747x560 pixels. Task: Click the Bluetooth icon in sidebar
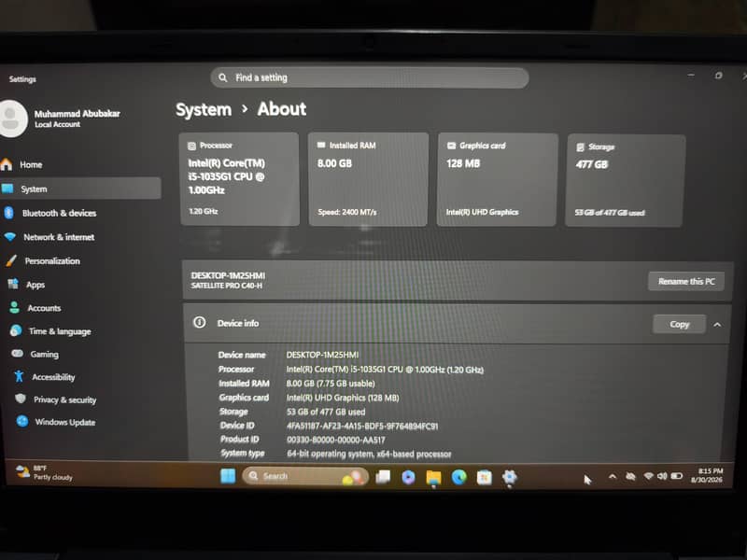[8, 213]
